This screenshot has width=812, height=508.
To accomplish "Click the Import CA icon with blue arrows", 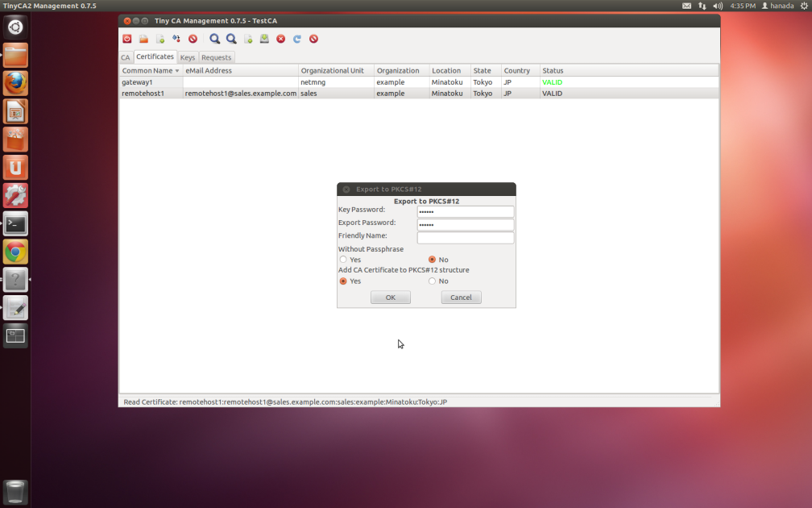I will 176,39.
